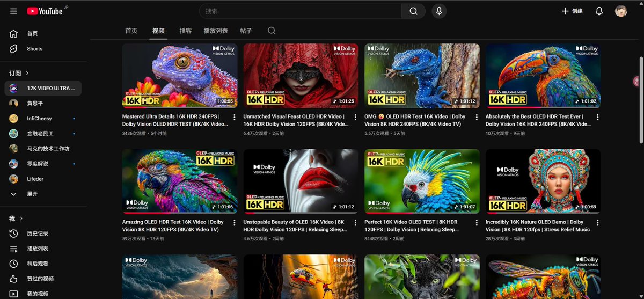Play the purple lizard thumbnail video

180,76
